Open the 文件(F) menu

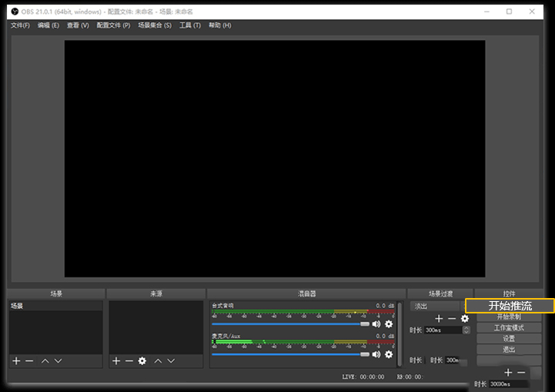click(20, 25)
